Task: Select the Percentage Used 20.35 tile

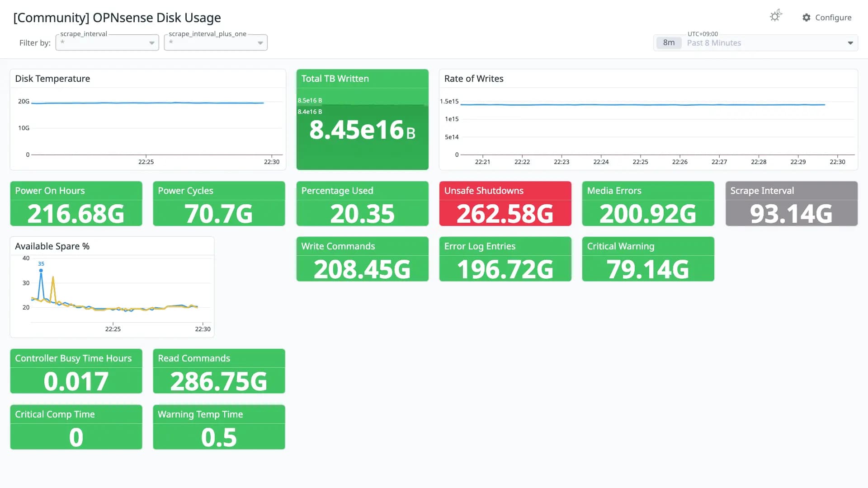Action: click(x=362, y=204)
